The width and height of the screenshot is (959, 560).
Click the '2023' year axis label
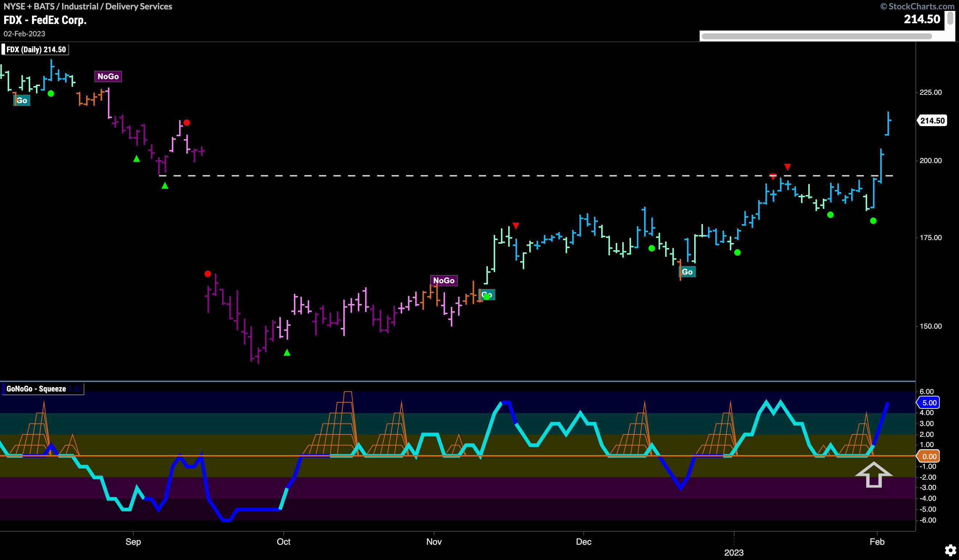[734, 552]
